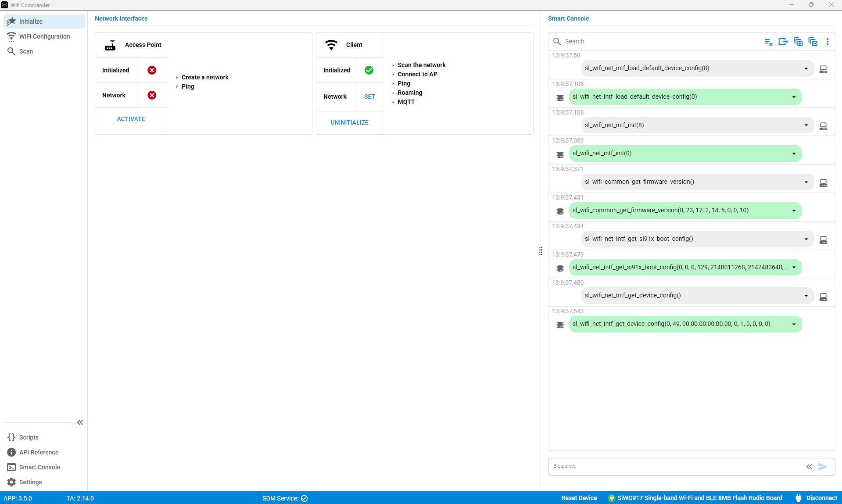Uninitialize the Client interface
The image size is (842, 504).
point(349,122)
